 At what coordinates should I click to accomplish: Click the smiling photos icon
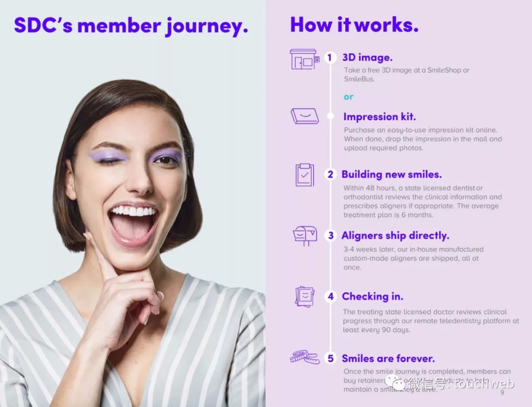(x=305, y=297)
